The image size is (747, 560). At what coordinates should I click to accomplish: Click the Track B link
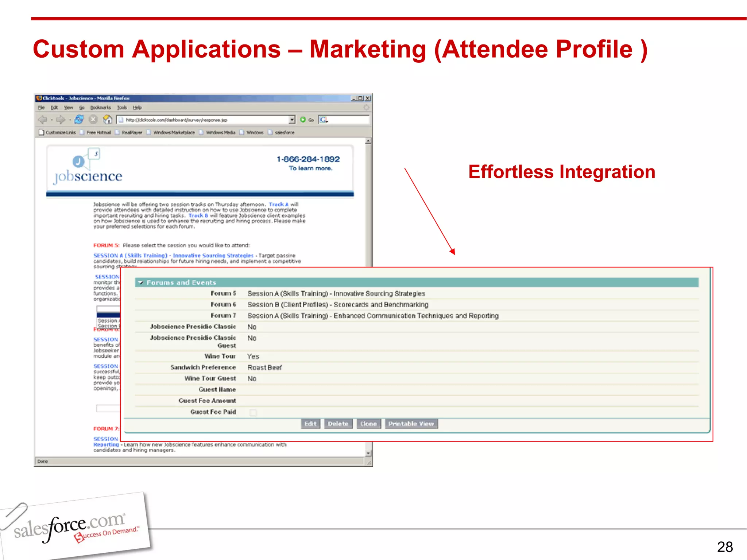click(198, 215)
